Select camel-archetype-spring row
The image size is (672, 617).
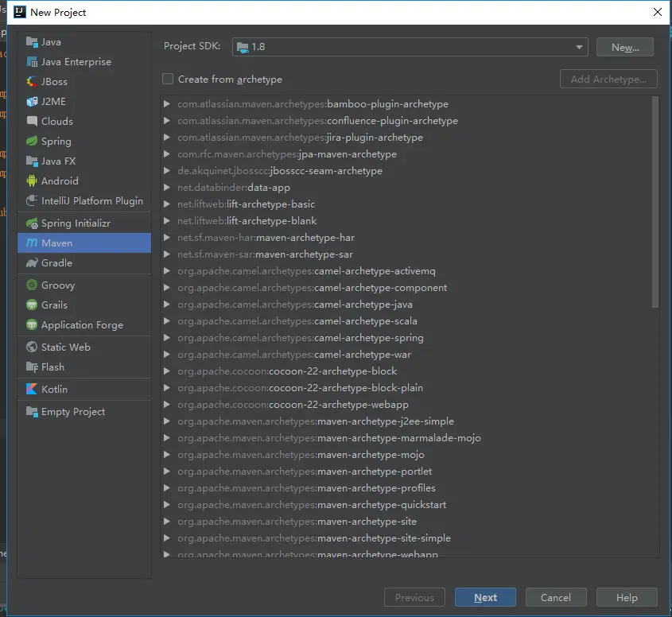[x=406, y=338]
